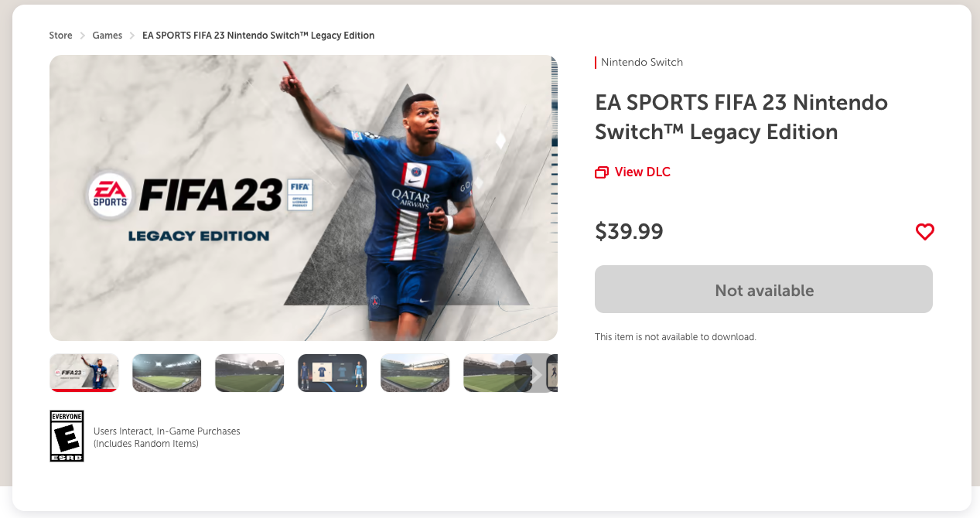Open the third gallery thumbnail
The height and width of the screenshot is (518, 980).
pyautogui.click(x=250, y=373)
